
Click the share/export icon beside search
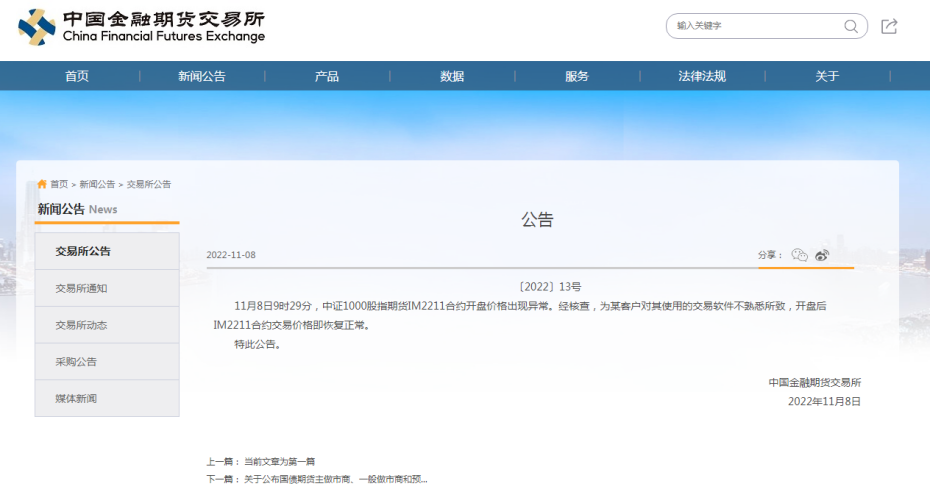point(889,26)
